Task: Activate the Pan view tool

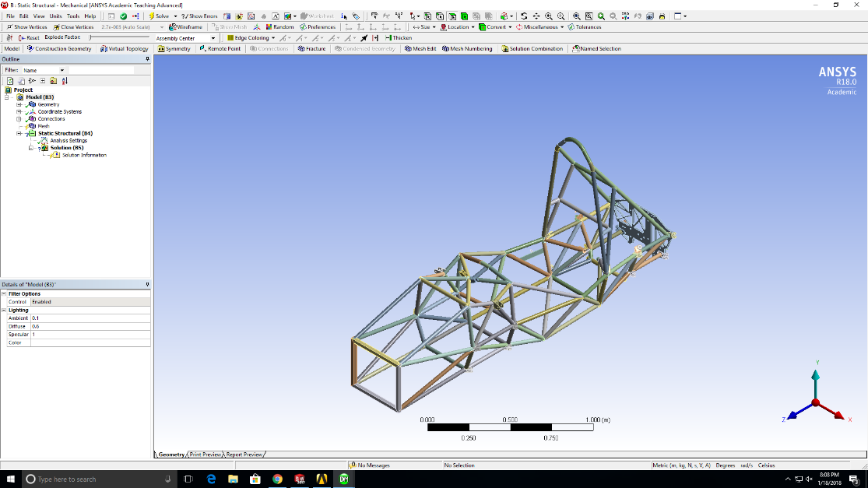Action: [536, 16]
